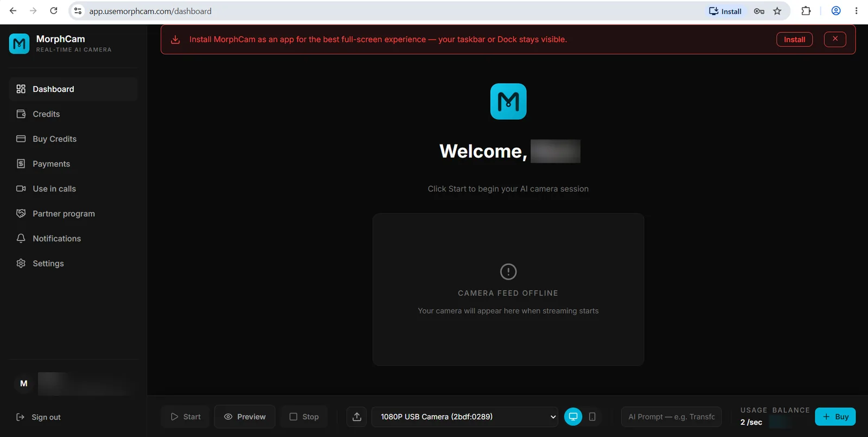The width and height of the screenshot is (868, 437).
Task: Sign out of MorphCam
Action: [x=39, y=417]
